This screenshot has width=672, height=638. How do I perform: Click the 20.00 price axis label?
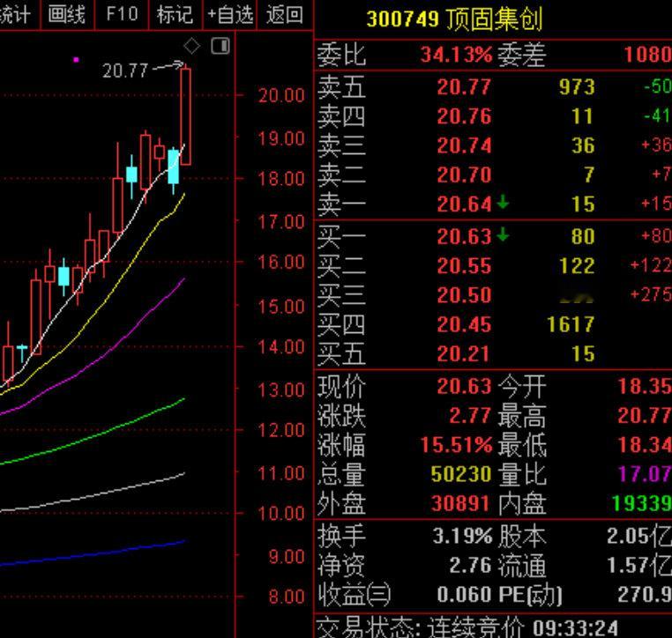click(x=281, y=95)
